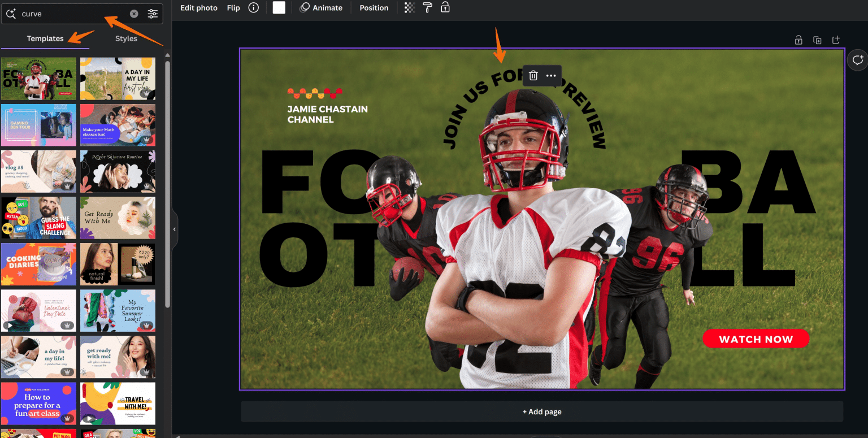868x438 pixels.
Task: Click the Add page button
Action: click(x=542, y=411)
